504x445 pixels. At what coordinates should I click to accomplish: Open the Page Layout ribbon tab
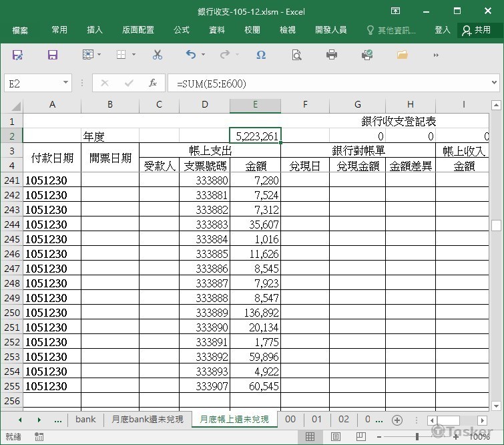[x=138, y=30]
